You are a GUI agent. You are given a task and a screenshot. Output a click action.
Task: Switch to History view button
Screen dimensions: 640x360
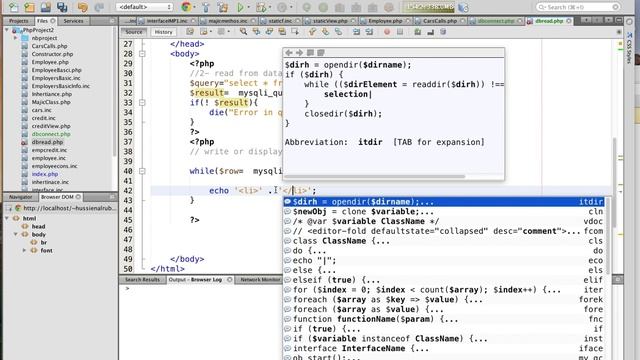coord(163,32)
